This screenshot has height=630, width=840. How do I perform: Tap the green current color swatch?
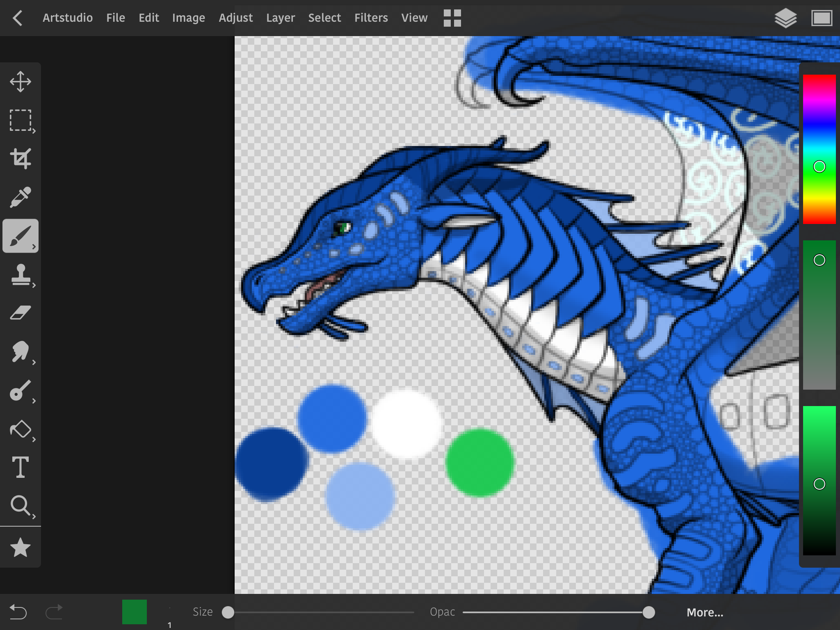[x=135, y=612]
